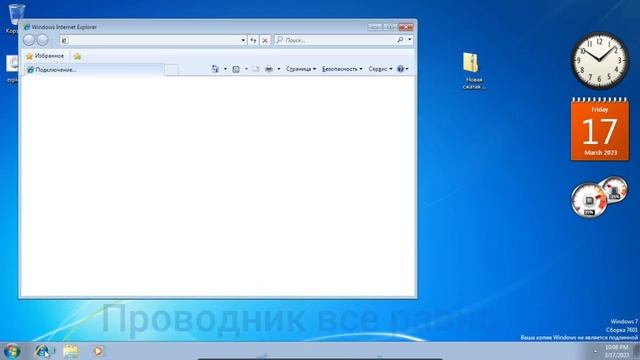
Task: Open the search provider dropdown arrow
Action: tap(410, 40)
